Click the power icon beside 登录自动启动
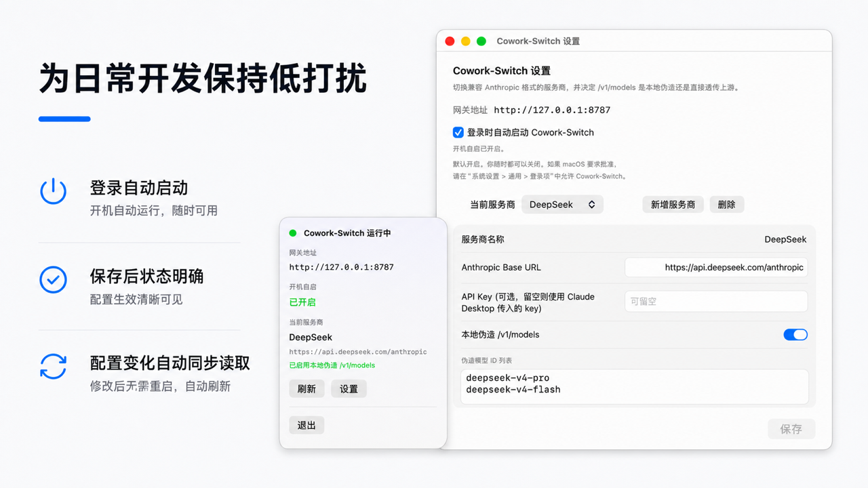This screenshot has height=488, width=868. (x=53, y=191)
